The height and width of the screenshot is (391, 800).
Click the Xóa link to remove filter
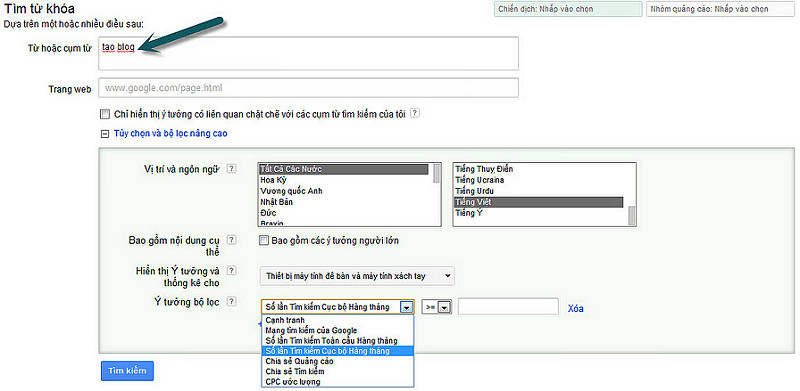(576, 309)
